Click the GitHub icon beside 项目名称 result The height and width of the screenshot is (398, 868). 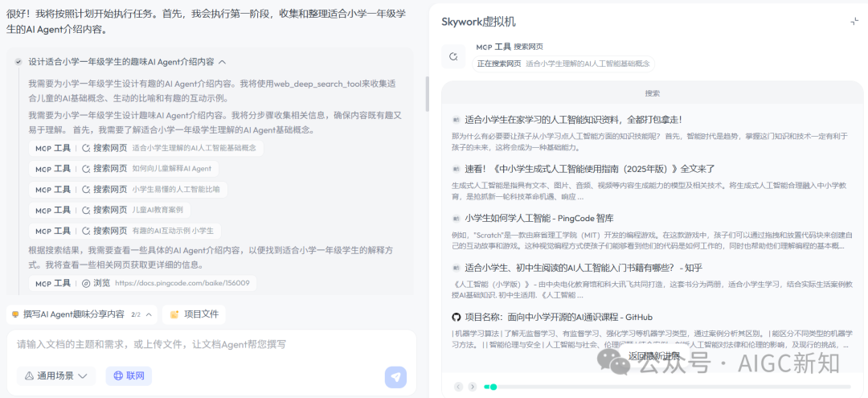[457, 317]
